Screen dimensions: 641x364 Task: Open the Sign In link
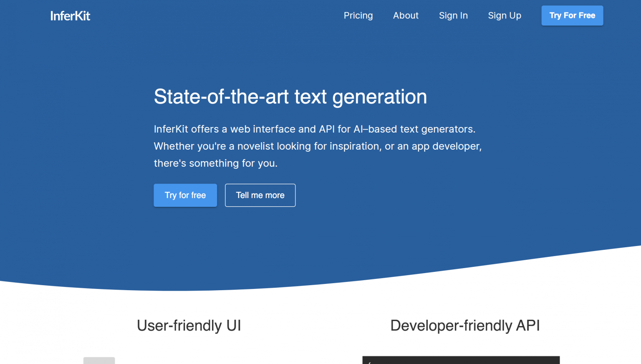453,15
